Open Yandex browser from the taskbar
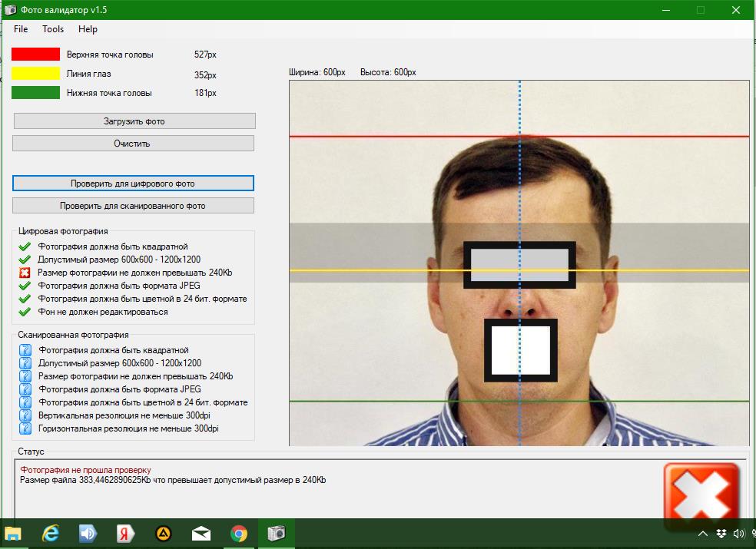The height and width of the screenshot is (549, 756). 125,534
